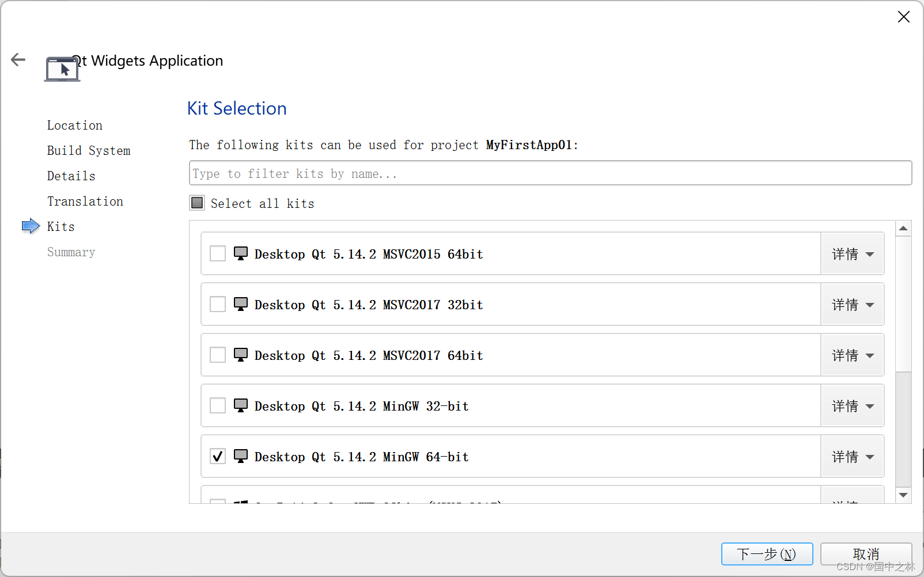Viewport: 924px width, 577px height.
Task: Click the blue arrow marking the Kits step
Action: (31, 226)
